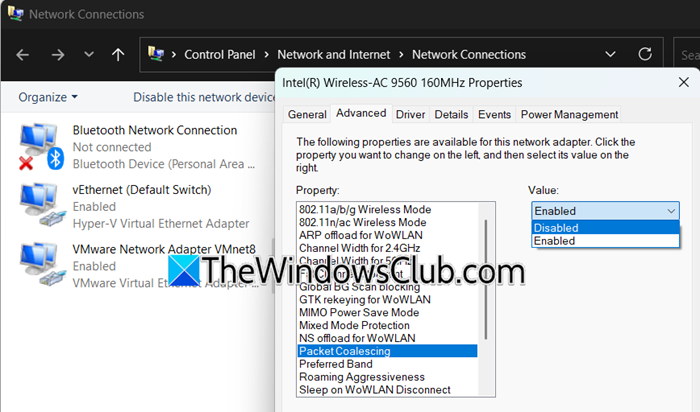700x412 pixels.
Task: Switch to the General tab
Action: pos(307,115)
